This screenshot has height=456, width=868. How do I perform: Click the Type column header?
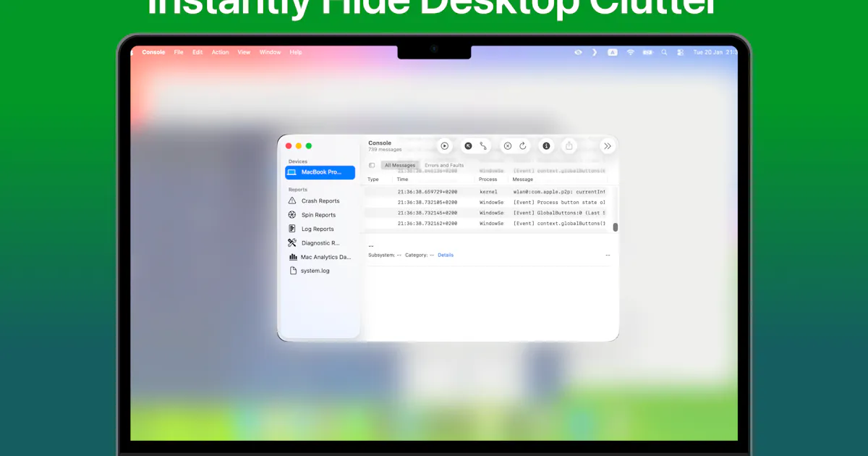[373, 179]
